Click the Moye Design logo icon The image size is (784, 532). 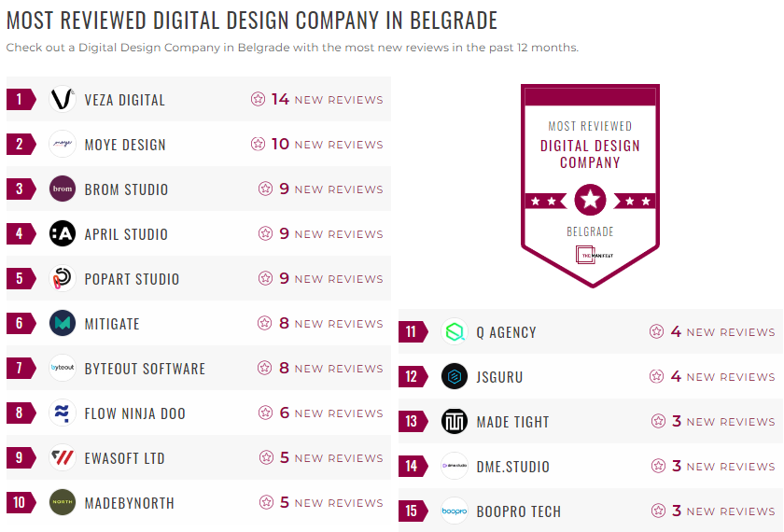click(63, 145)
